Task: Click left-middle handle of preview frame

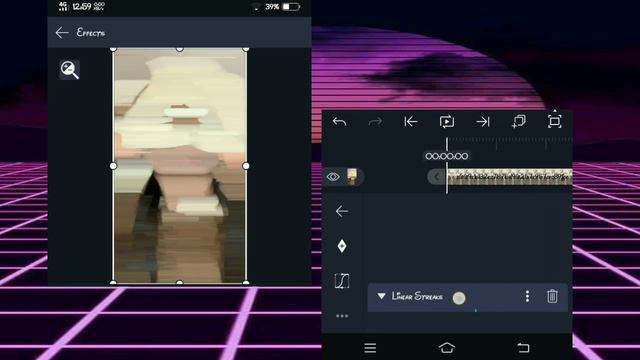Action: point(113,166)
